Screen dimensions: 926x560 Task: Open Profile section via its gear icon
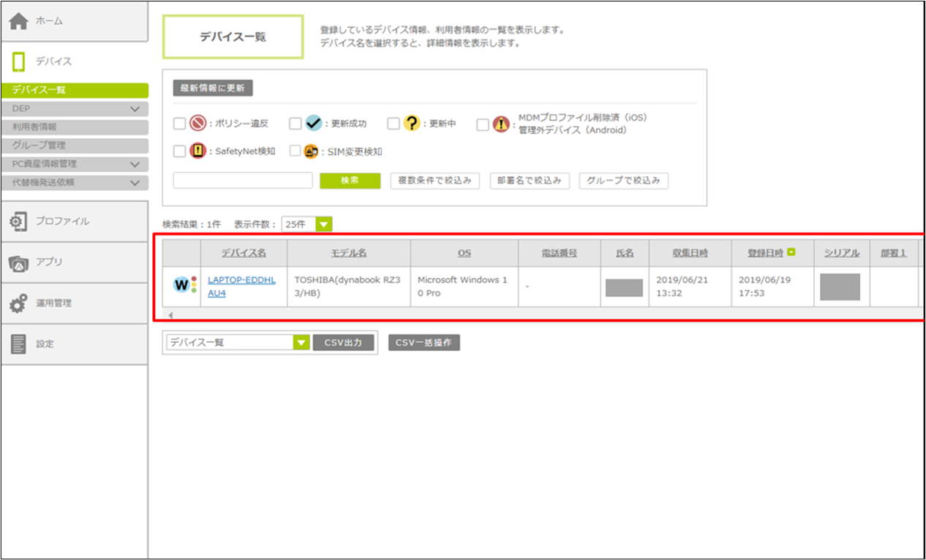[x=19, y=222]
